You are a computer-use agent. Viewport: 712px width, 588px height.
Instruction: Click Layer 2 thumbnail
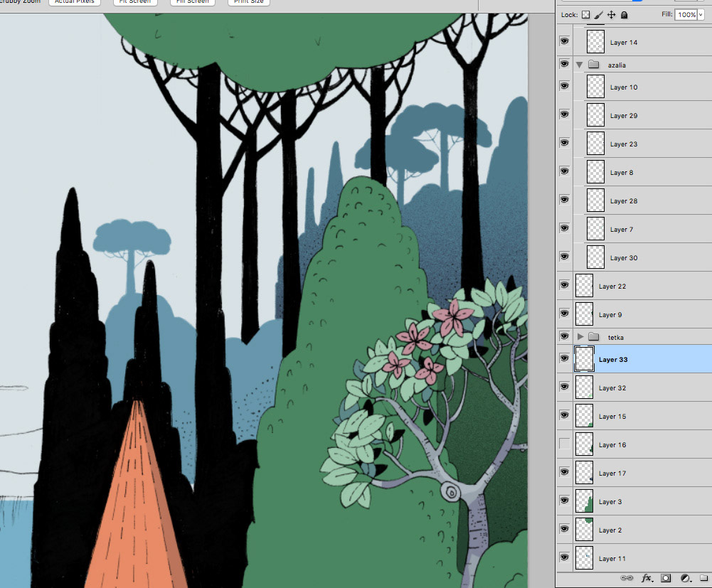(584, 530)
